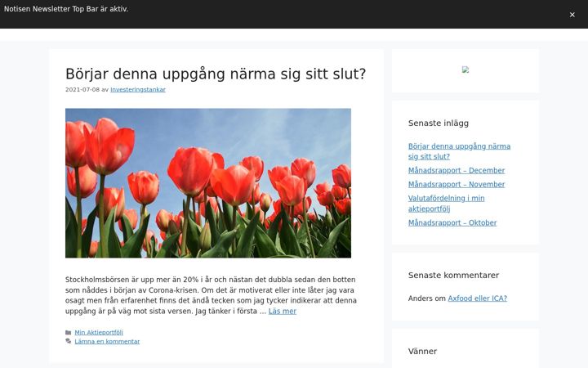Open post title 'Börjar denna uppgång närma sig sitt slut?'
The height and width of the screenshot is (368, 588).
216,74
